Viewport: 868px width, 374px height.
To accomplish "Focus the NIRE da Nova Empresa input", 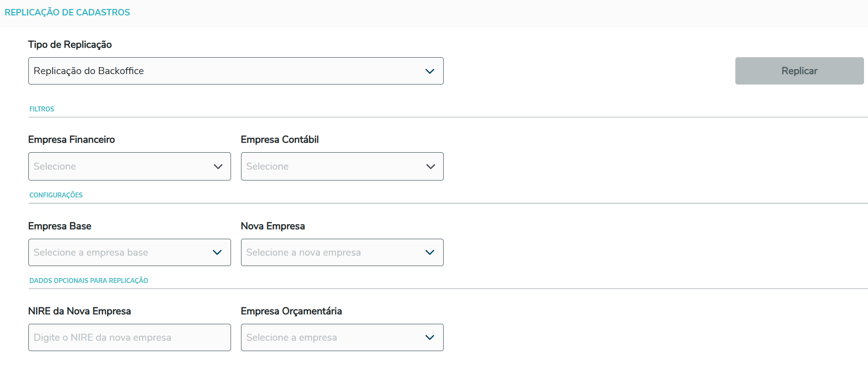I will [x=129, y=338].
